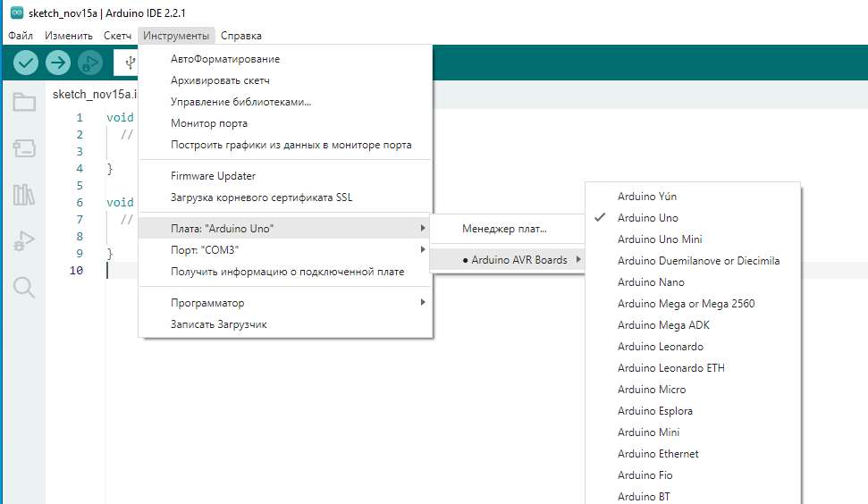Image resolution: width=868 pixels, height=504 pixels.
Task: Choose Arduino Mini from the list
Action: [x=693, y=433]
